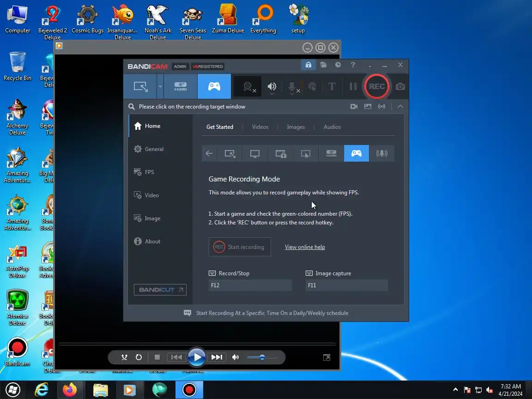Open the Video settings section
The width and height of the screenshot is (532, 399).
point(161,195)
